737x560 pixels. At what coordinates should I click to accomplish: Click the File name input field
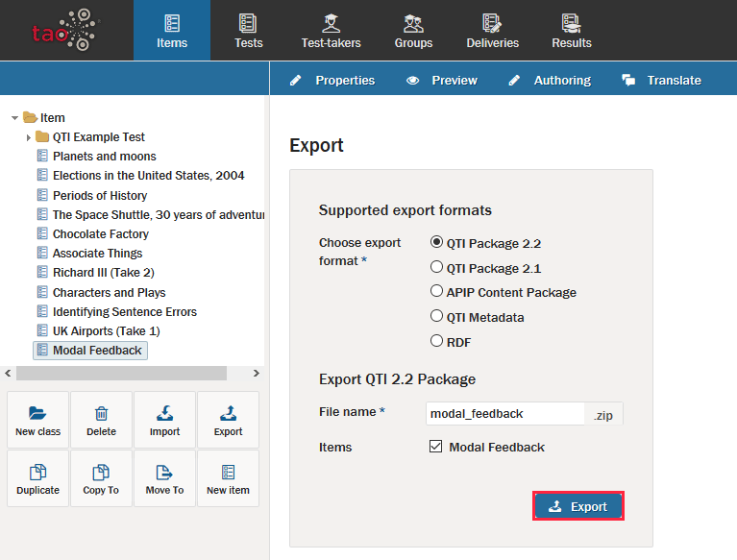coord(505,414)
